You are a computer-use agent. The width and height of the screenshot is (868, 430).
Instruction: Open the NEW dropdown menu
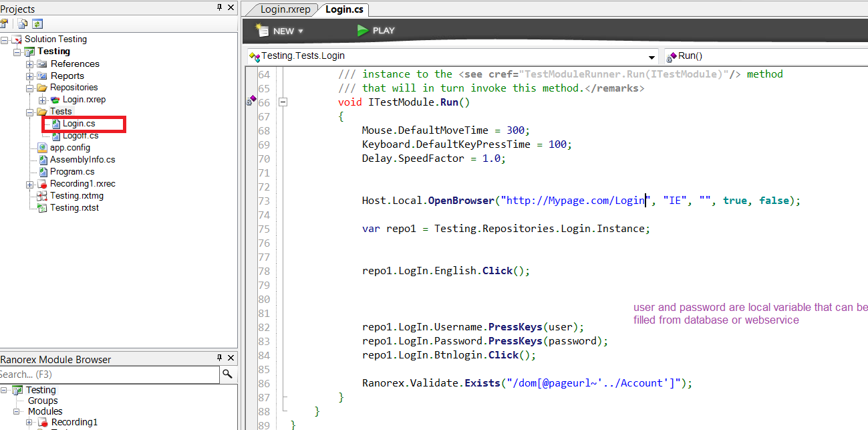[x=279, y=31]
